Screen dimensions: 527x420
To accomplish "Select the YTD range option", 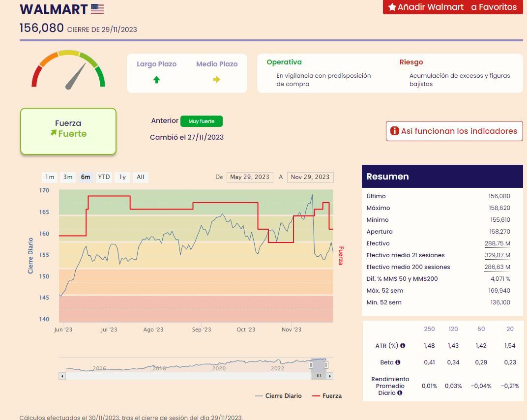I will [104, 177].
